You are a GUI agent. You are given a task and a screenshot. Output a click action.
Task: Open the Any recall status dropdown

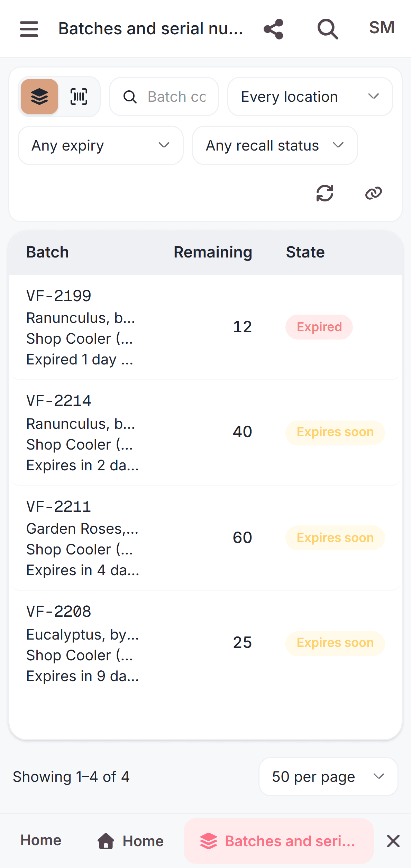click(275, 145)
